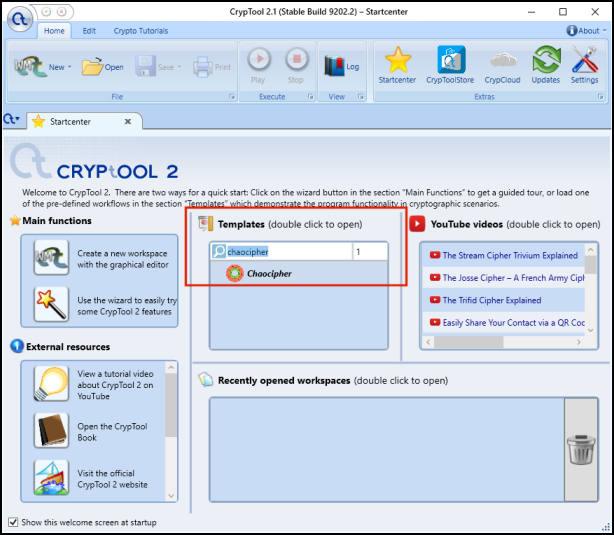Viewport: 614px width, 535px height.
Task: Toggle Show this welcome screen at startup
Action: (x=13, y=522)
